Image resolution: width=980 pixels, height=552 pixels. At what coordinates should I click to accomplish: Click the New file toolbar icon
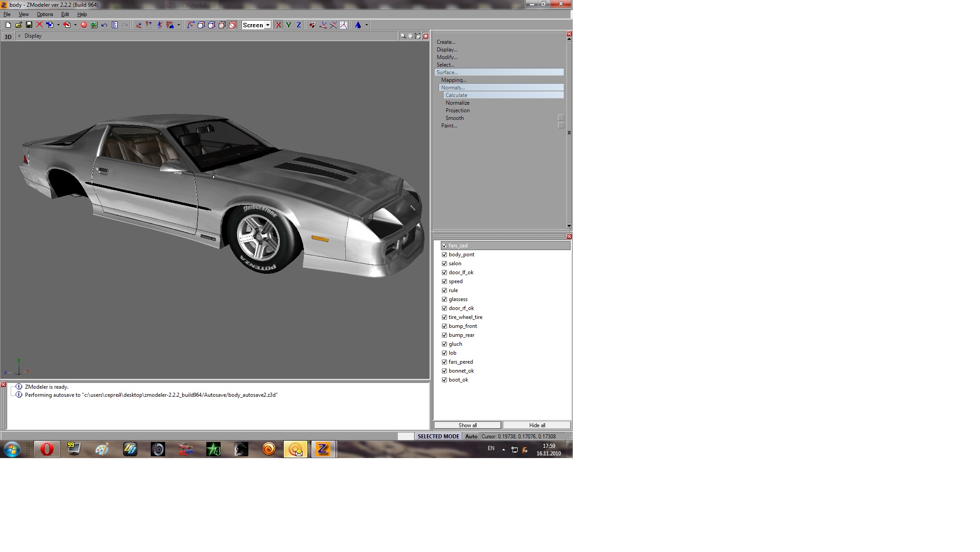[x=8, y=25]
